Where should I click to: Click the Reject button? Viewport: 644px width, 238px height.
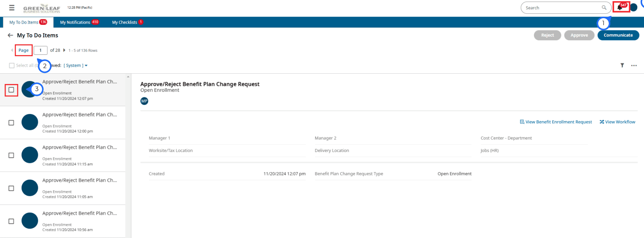(547, 35)
